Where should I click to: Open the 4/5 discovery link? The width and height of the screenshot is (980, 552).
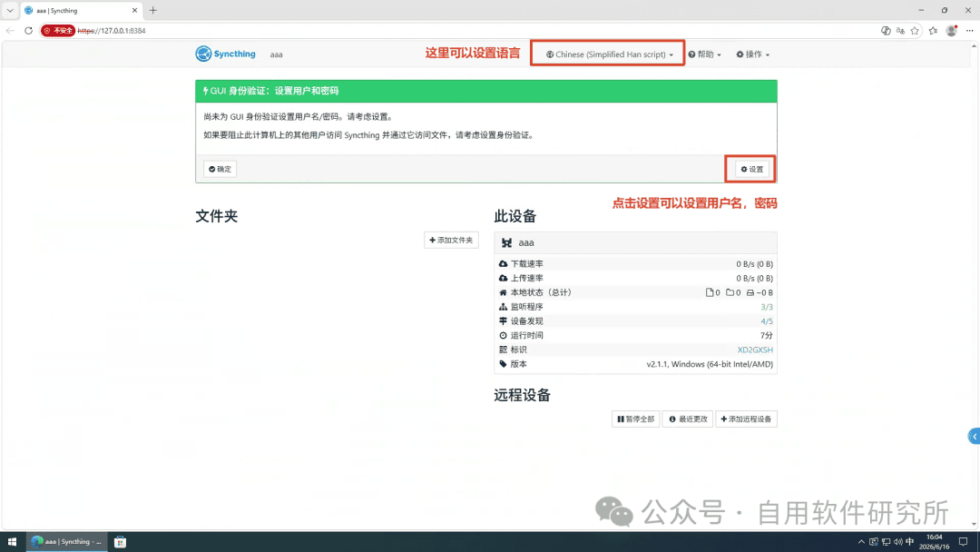pyautogui.click(x=767, y=321)
